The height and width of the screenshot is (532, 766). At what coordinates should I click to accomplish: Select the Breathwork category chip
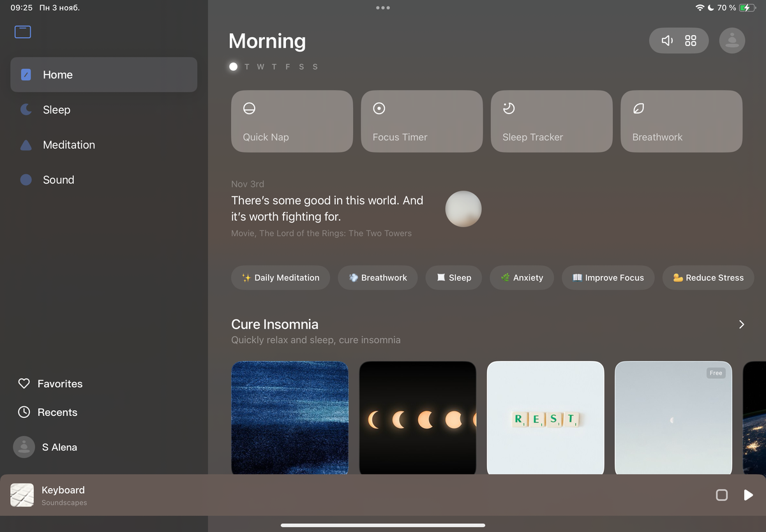pyautogui.click(x=378, y=277)
